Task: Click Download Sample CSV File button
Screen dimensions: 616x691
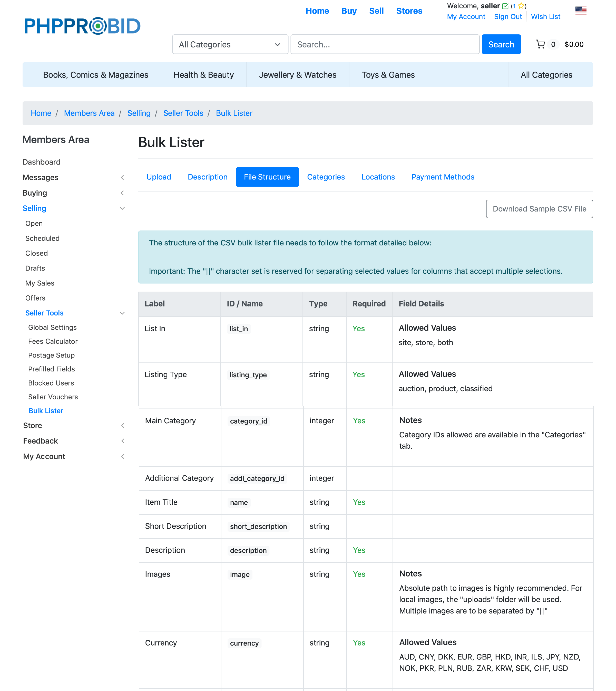Action: tap(539, 209)
